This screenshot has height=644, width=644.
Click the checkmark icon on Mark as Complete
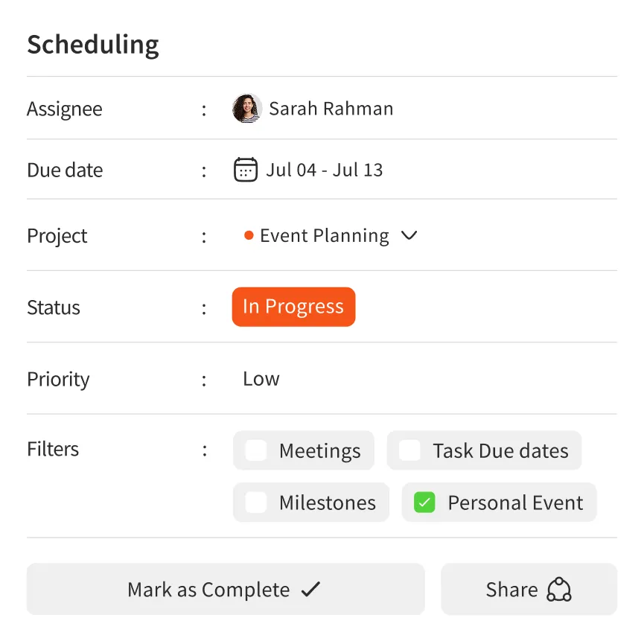pos(310,588)
